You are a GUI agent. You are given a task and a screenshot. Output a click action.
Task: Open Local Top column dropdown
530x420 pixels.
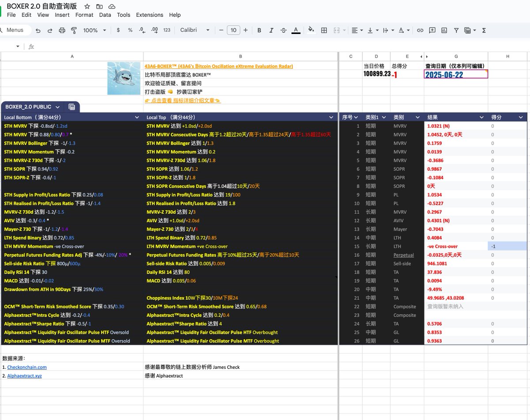point(331,117)
